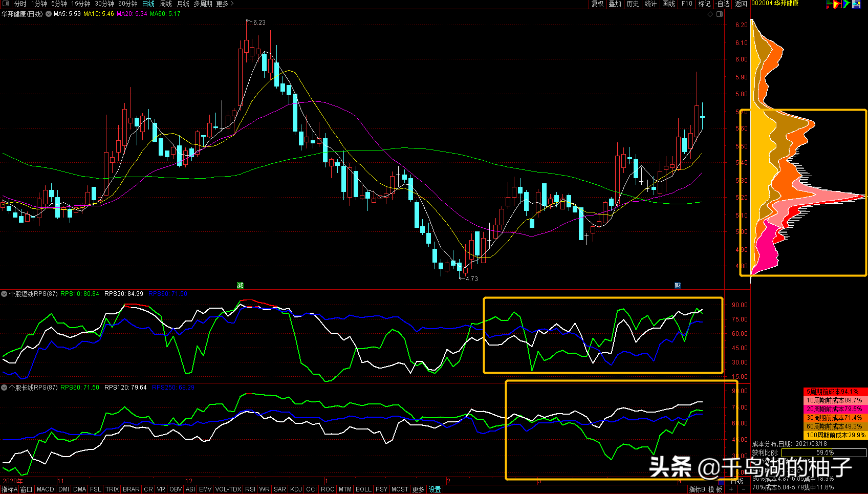
Task: Select the 窗口 tab in bottom bar
Action: click(x=27, y=489)
